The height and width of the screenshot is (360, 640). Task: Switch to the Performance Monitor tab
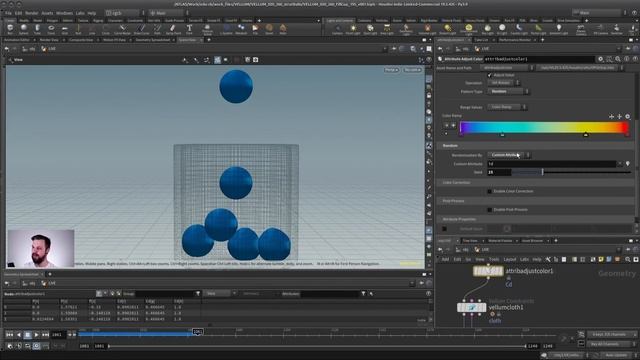(515, 40)
